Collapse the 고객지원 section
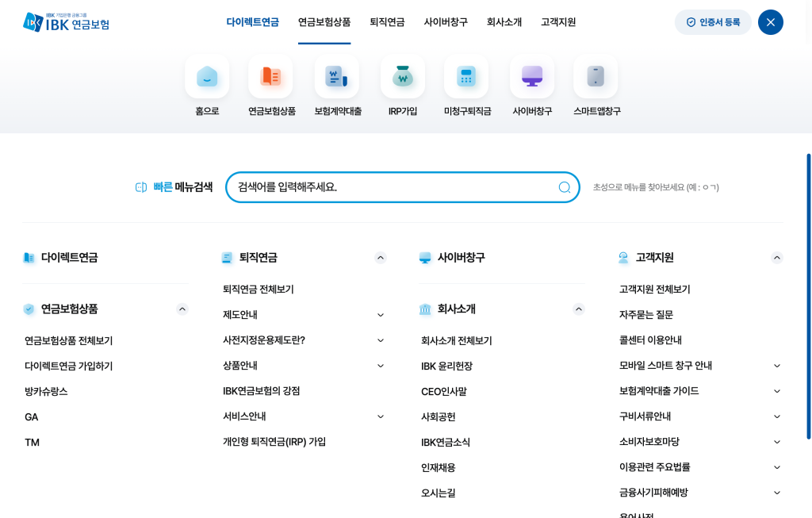Screen dimensions: 812x518 point(777,258)
